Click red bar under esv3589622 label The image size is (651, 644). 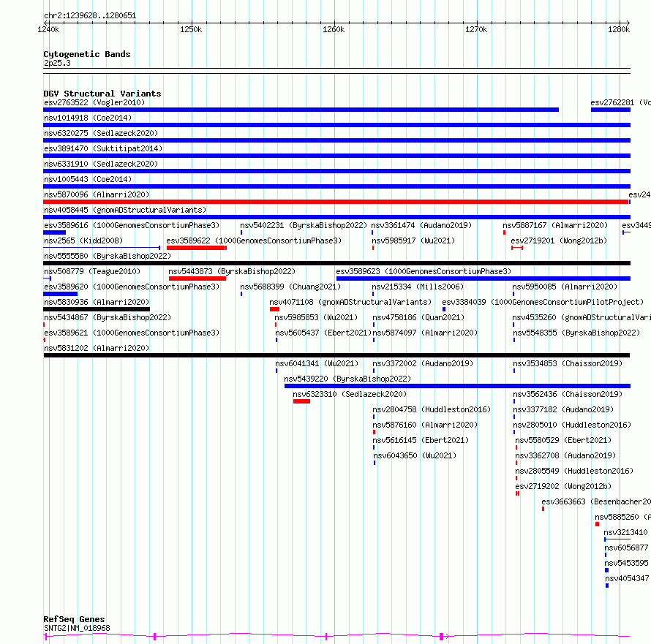pyautogui.click(x=196, y=248)
